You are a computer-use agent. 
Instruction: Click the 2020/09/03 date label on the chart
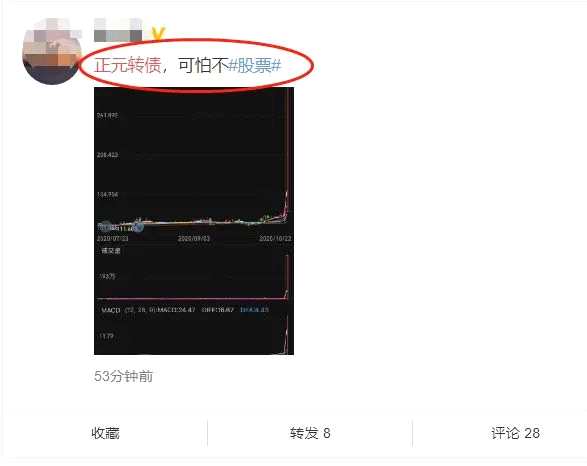(194, 238)
